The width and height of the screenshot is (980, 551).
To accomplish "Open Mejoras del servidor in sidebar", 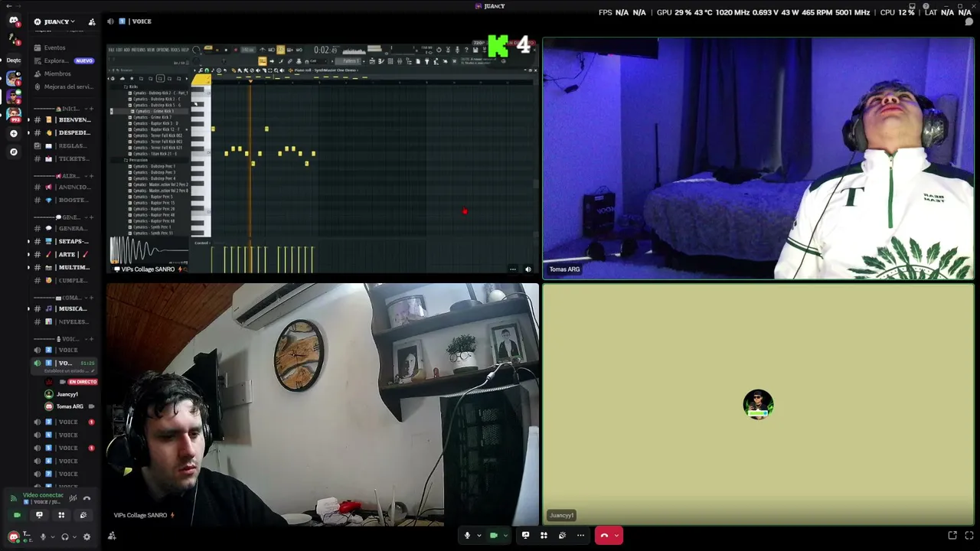I will [x=64, y=86].
